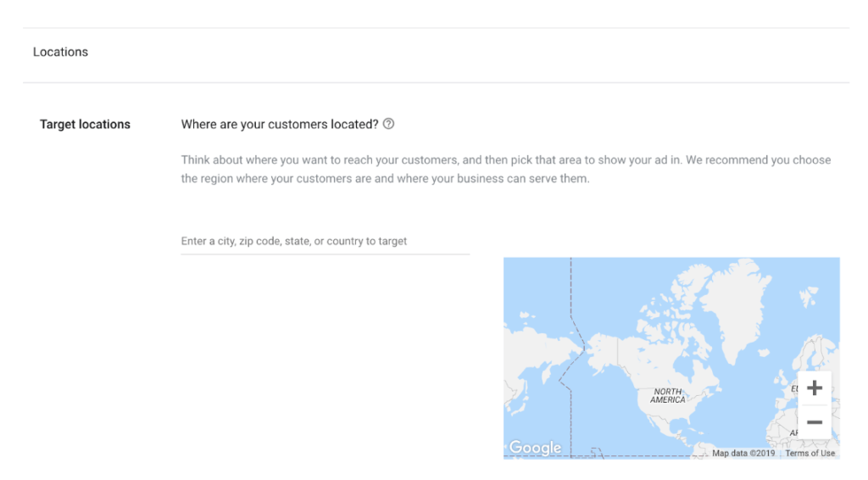The image size is (868, 480).
Task: Open the Terms of Use link
Action: pyautogui.click(x=810, y=453)
